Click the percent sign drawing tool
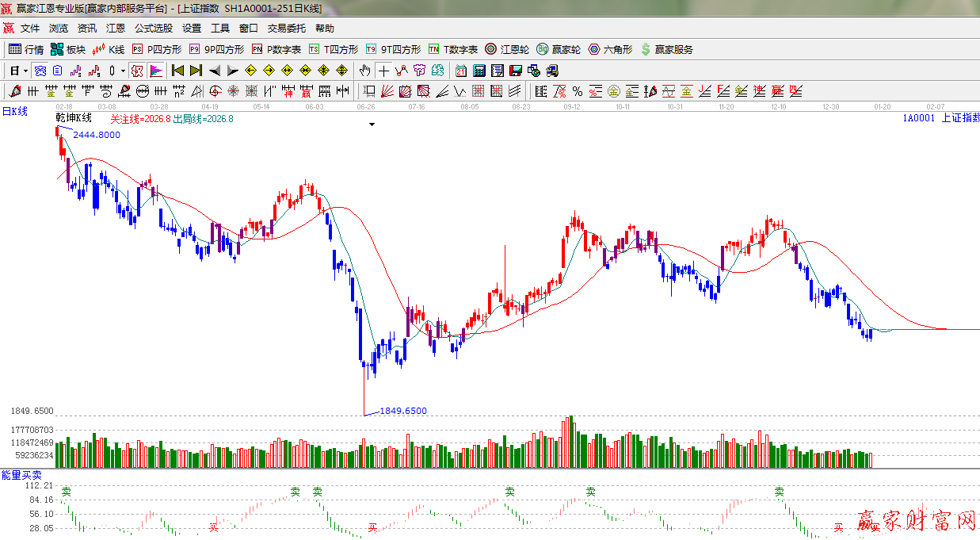Screen dimensions: 980x540 click(x=577, y=91)
